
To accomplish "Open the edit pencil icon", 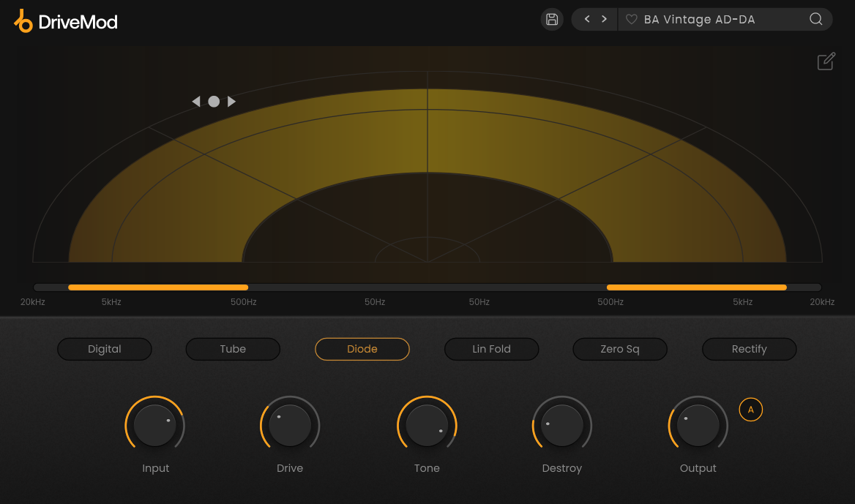I will point(826,61).
